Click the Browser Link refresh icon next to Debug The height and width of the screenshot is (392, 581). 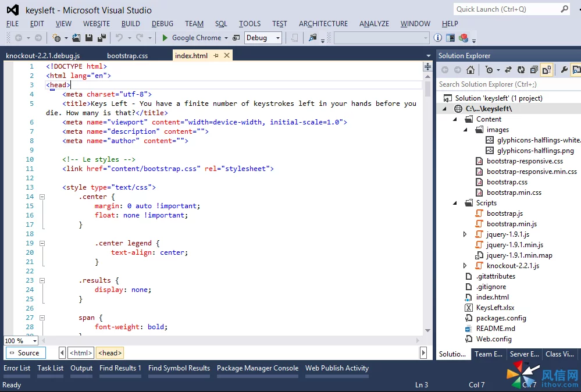[236, 38]
